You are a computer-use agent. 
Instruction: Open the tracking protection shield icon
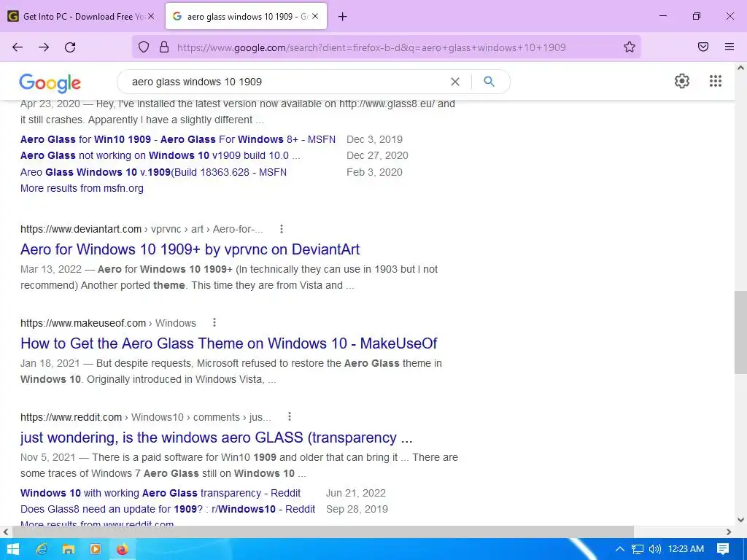(x=144, y=47)
